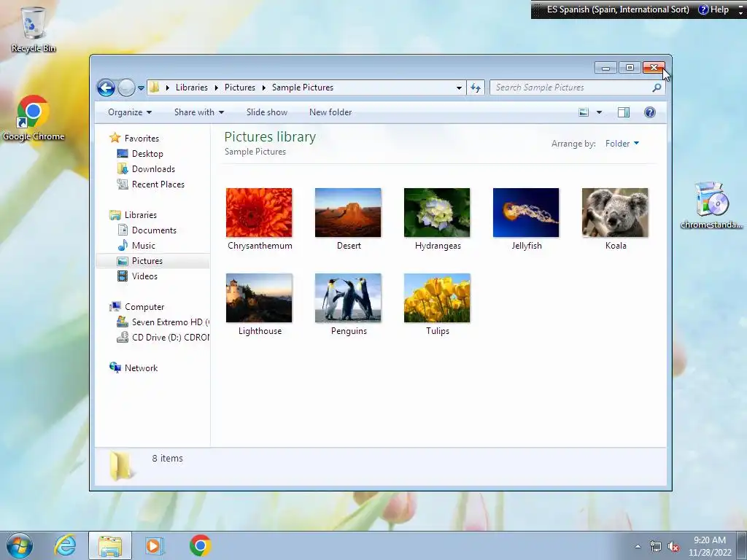The height and width of the screenshot is (560, 747).
Task: Click the search magnifier icon
Action: 657,87
